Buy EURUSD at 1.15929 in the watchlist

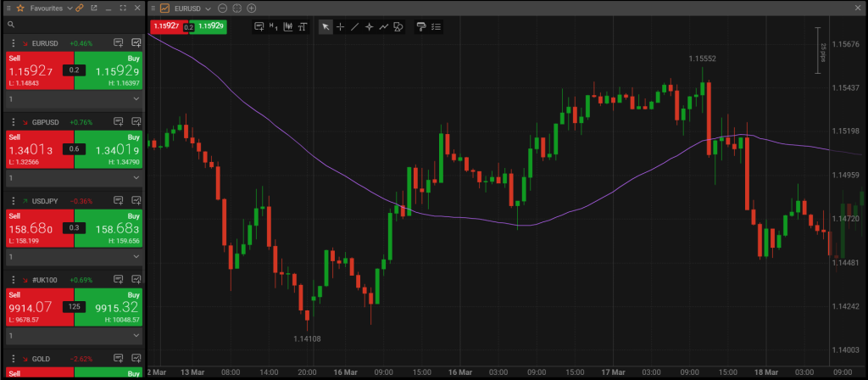coord(108,70)
